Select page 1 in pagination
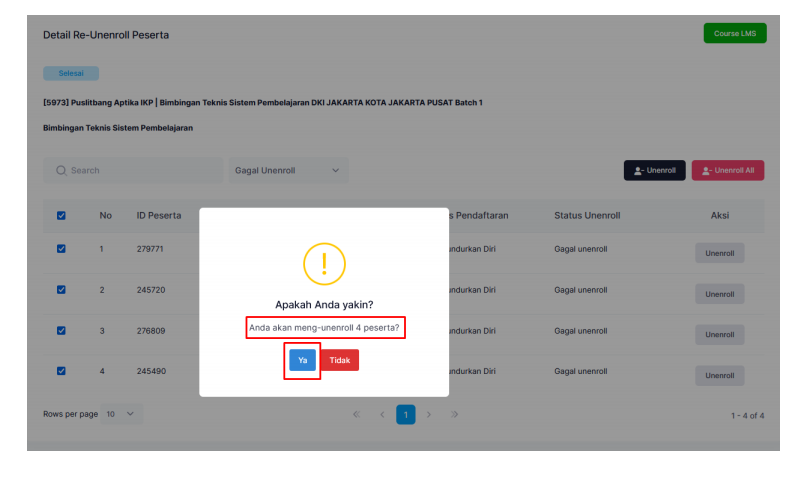Image resolution: width=795 pixels, height=477 pixels. point(405,414)
